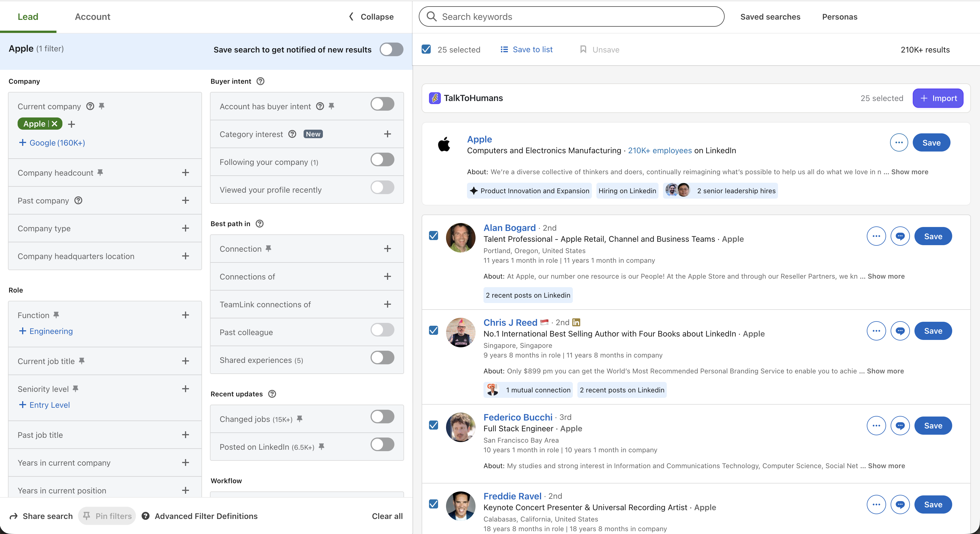Expand the Past company filter
This screenshot has height=534, width=980.
[185, 200]
